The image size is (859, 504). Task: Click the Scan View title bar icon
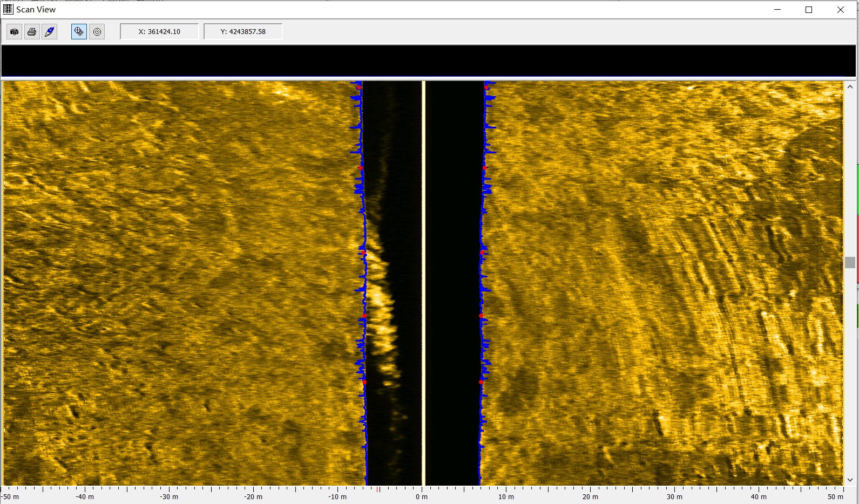tap(8, 9)
